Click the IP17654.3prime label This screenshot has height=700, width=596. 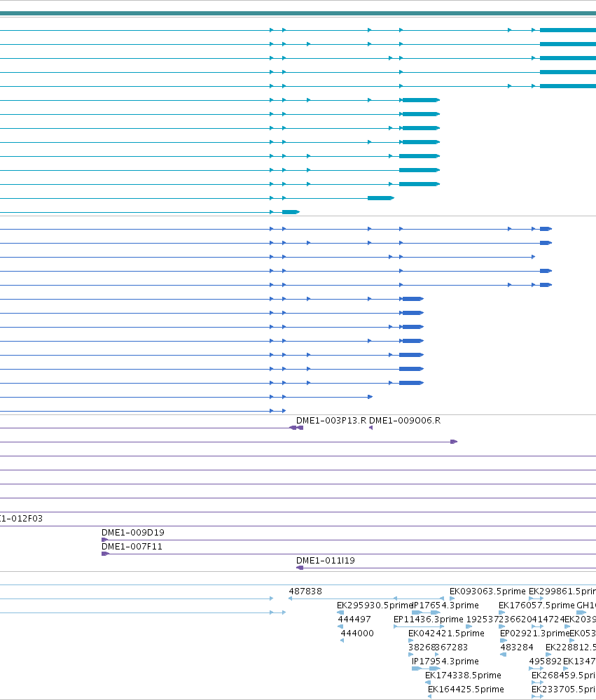445,605
